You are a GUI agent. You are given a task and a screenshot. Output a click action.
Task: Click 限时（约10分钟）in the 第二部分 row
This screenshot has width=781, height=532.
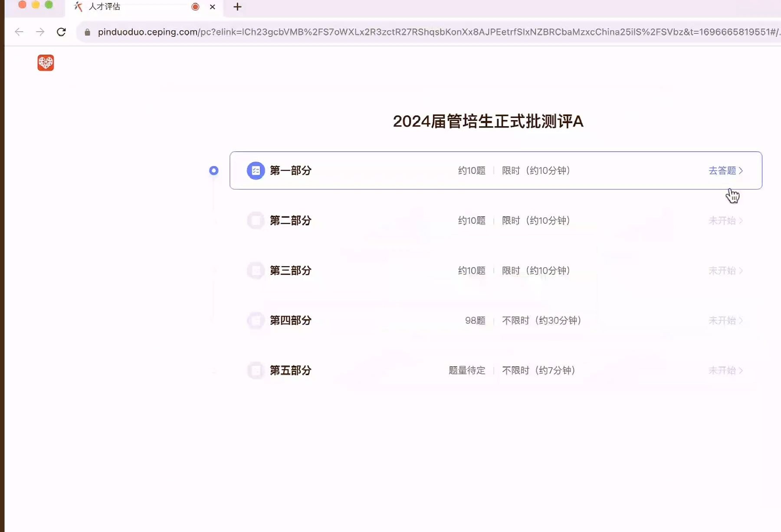[x=536, y=221]
